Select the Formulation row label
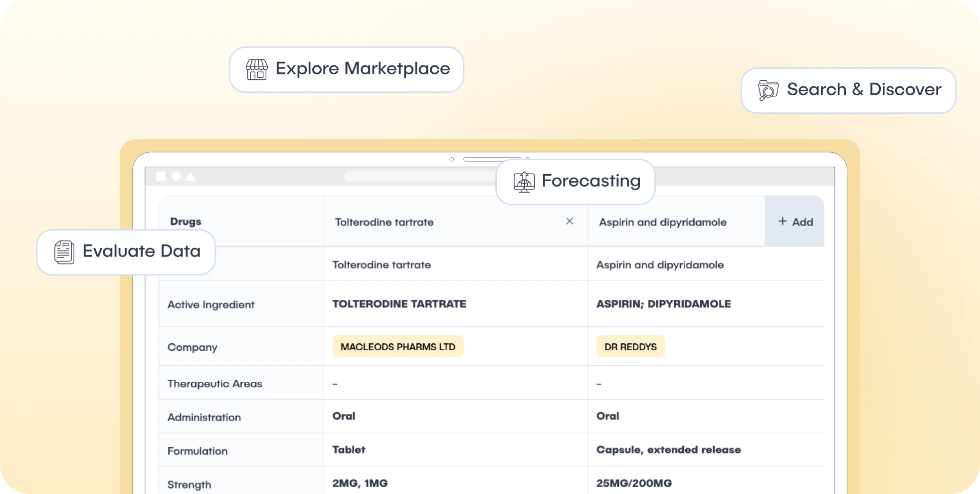Image resolution: width=980 pixels, height=494 pixels. [197, 451]
